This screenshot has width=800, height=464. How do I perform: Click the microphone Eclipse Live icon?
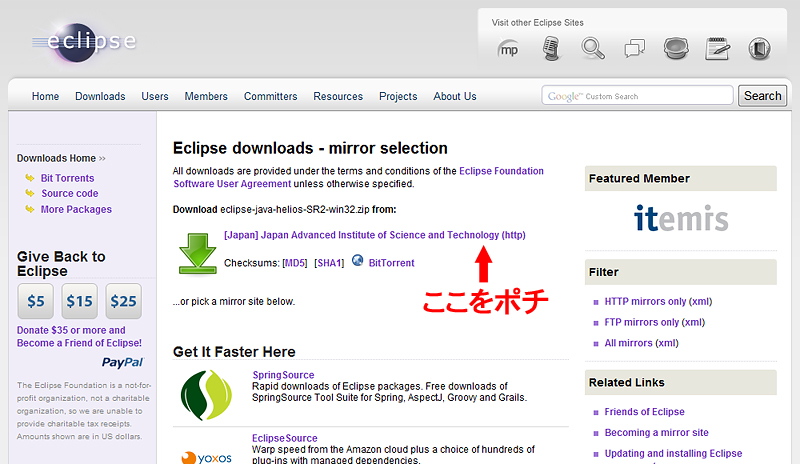tap(551, 48)
